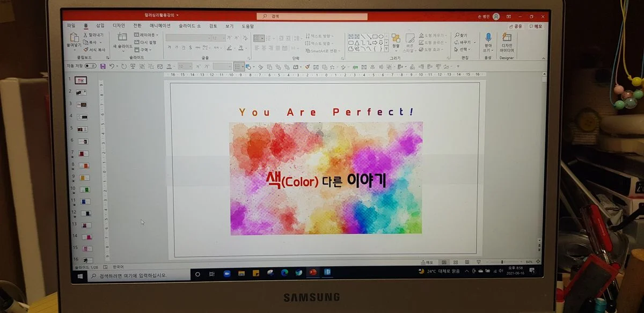Toggle bold formatting in the font group
Viewport: 644px width, 313px height.
[170, 48]
